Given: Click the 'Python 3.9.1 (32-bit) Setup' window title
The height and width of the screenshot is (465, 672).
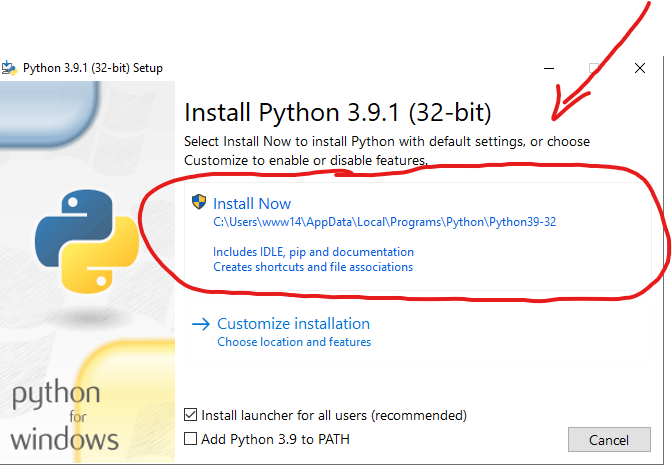Looking at the screenshot, I should 93,68.
